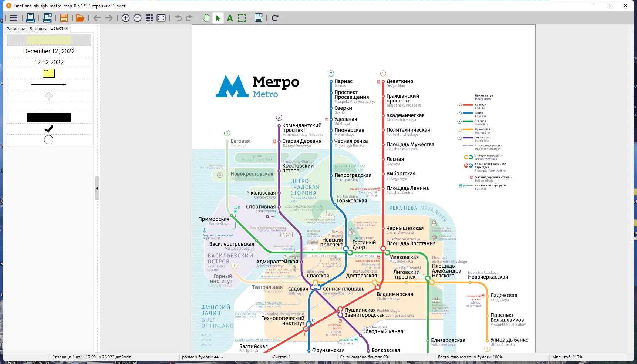
Task: Click the 'Улица Дыбенко' station label
Action: (x=509, y=340)
